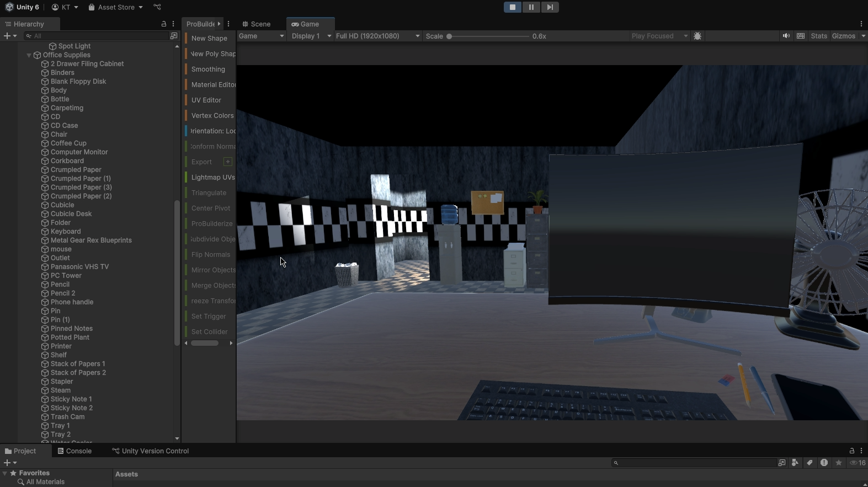Open Unity Version Control icon in top toolbar

click(157, 7)
